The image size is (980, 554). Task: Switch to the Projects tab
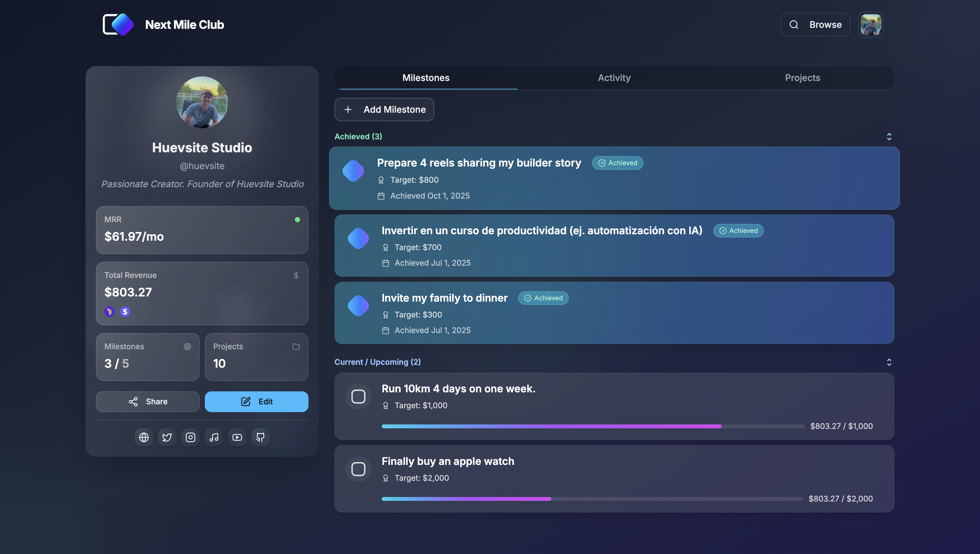[802, 78]
